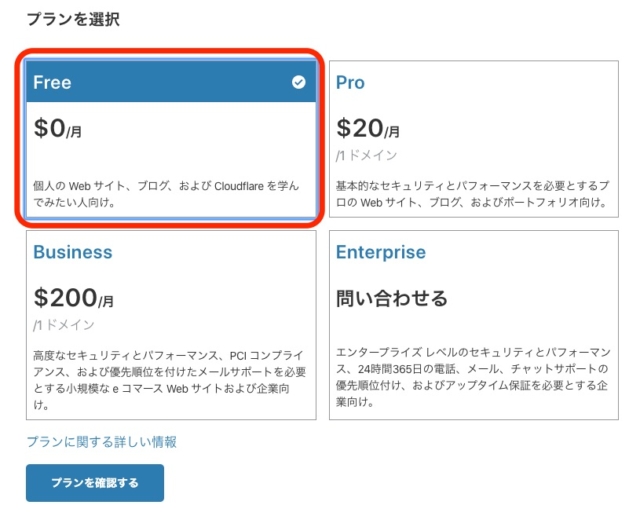This screenshot has width=640, height=516.
Task: Click the Enterprise description about 24時間365日 support
Action: click(x=473, y=377)
